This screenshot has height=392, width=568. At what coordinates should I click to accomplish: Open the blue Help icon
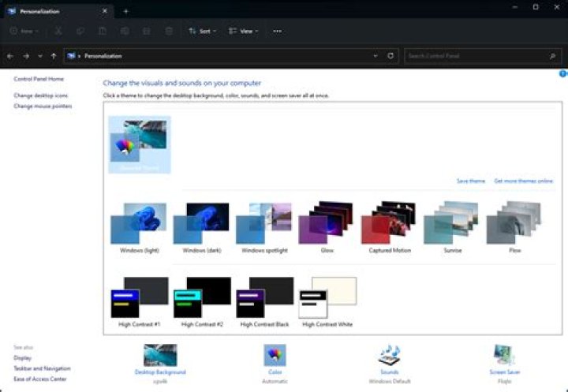click(563, 73)
